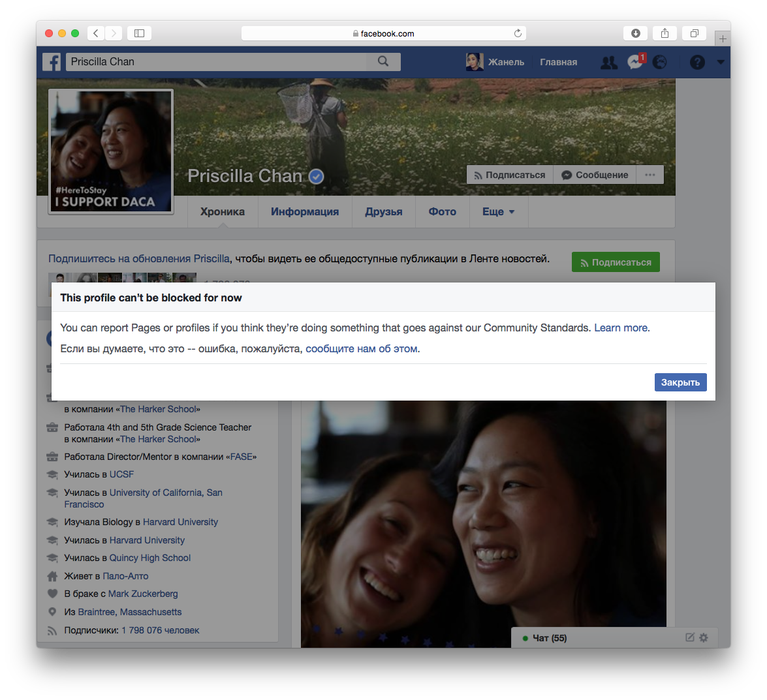Open the Messenger messages icon
Image resolution: width=767 pixels, height=700 pixels.
click(x=635, y=62)
